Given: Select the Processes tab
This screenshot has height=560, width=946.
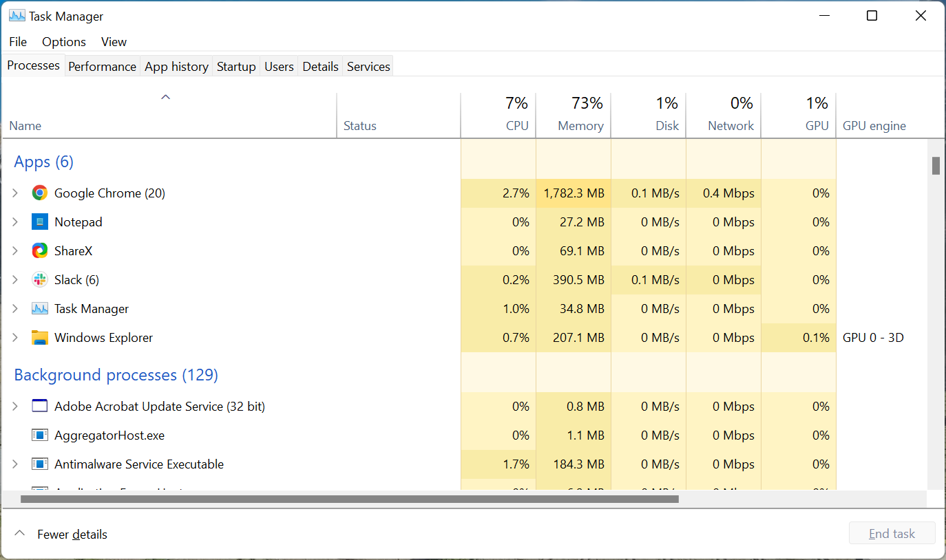Looking at the screenshot, I should [x=33, y=65].
